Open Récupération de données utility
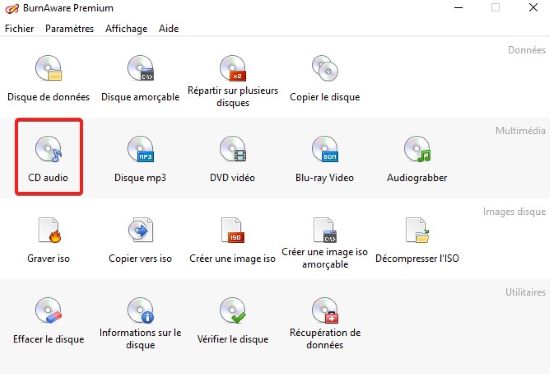550x374 pixels. point(325,323)
